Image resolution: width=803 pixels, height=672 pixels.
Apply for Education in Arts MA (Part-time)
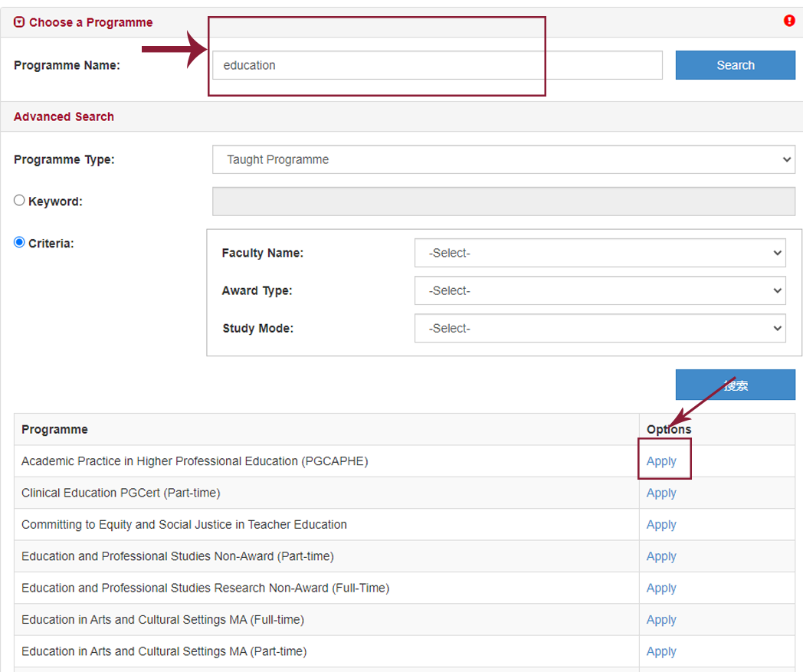pyautogui.click(x=661, y=651)
